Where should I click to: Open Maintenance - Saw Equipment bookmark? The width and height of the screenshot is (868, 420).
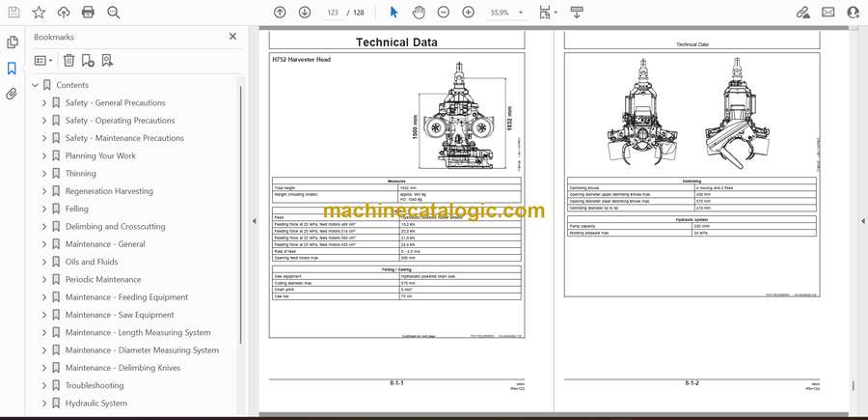[120, 316]
